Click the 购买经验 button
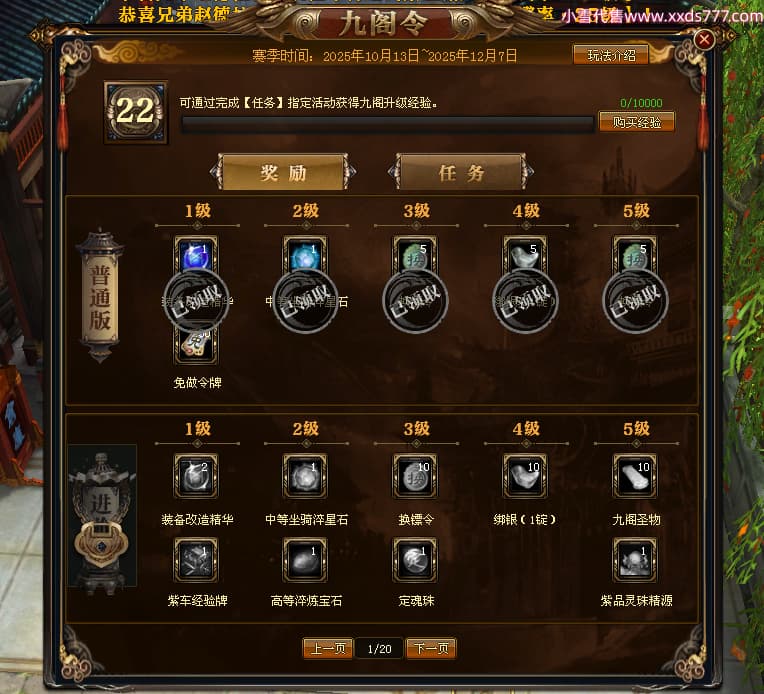The image size is (764, 694). click(x=637, y=122)
